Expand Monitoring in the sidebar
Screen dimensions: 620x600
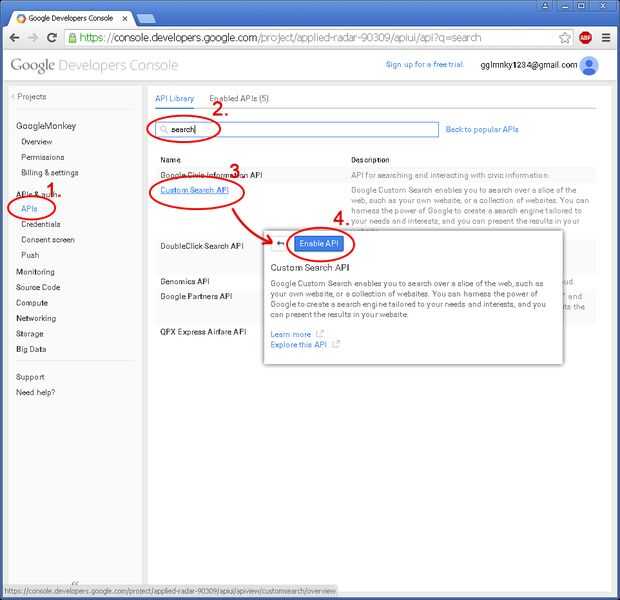[x=35, y=272]
